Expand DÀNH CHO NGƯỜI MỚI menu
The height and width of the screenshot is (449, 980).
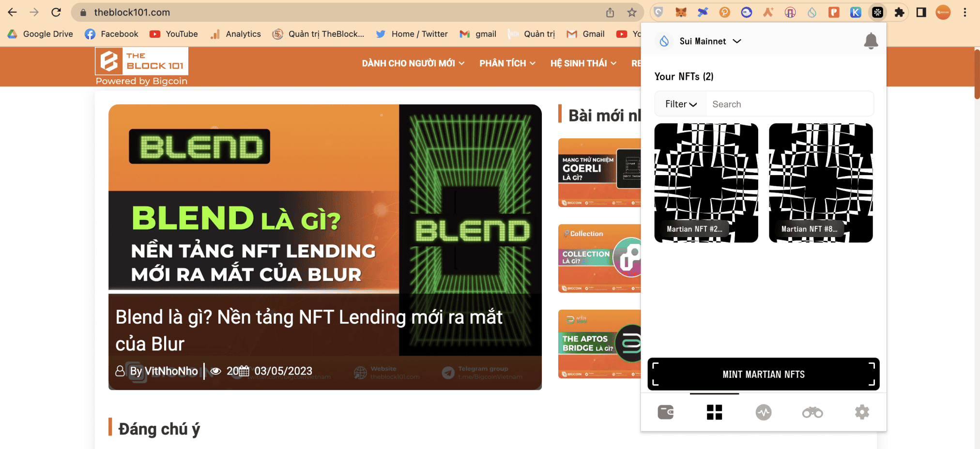point(413,63)
